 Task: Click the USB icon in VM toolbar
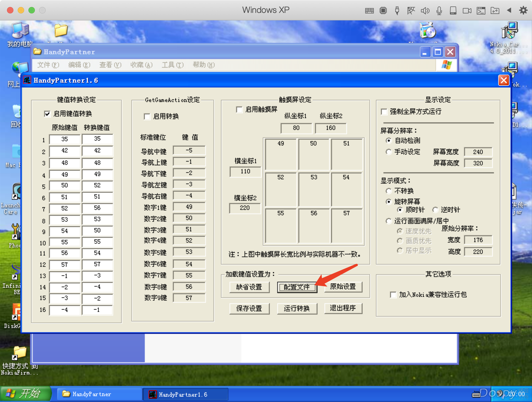point(397,10)
